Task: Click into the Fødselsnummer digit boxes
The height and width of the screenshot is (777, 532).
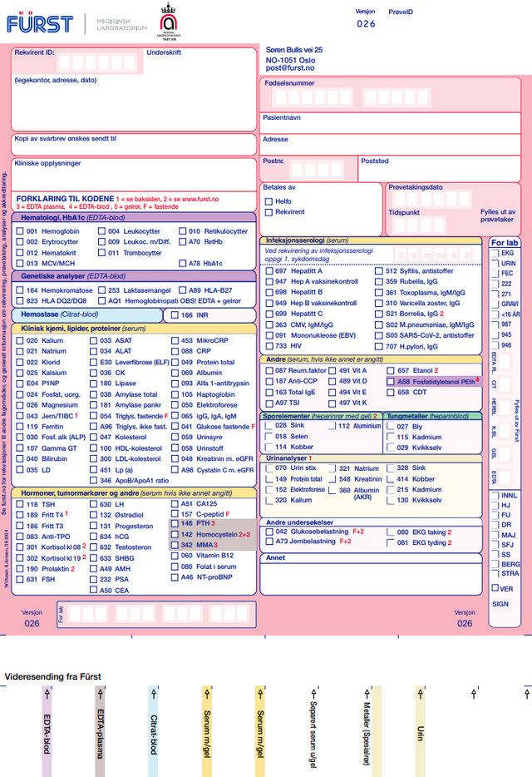Action: pyautogui.click(x=350, y=97)
